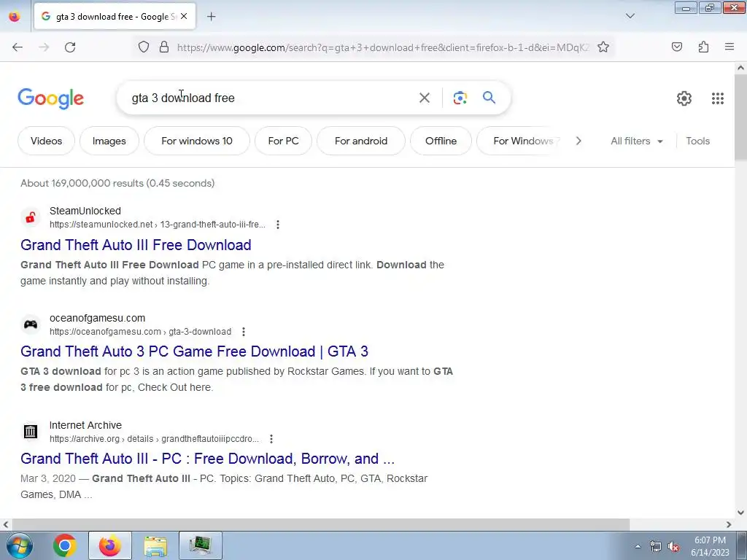Reload the current page
This screenshot has height=560, width=747.
click(70, 47)
